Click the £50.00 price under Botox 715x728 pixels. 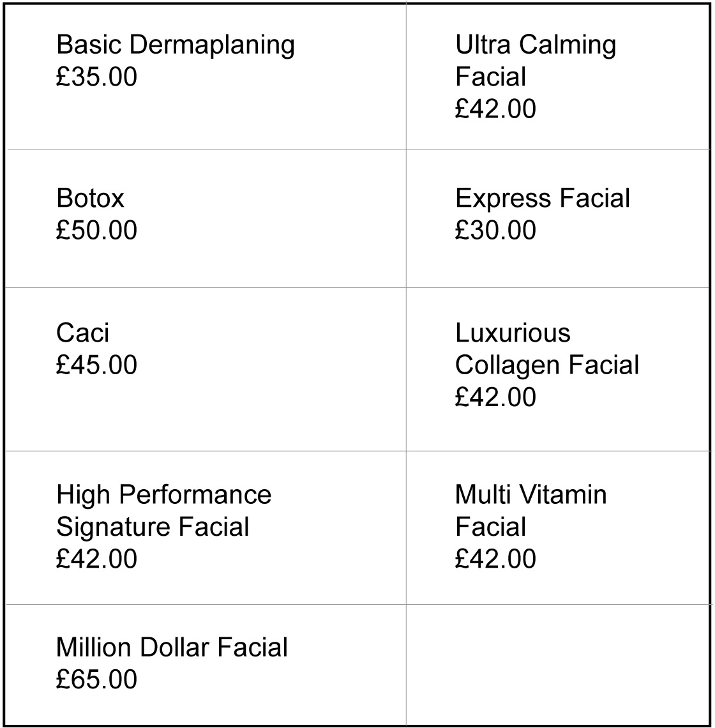pos(96,231)
